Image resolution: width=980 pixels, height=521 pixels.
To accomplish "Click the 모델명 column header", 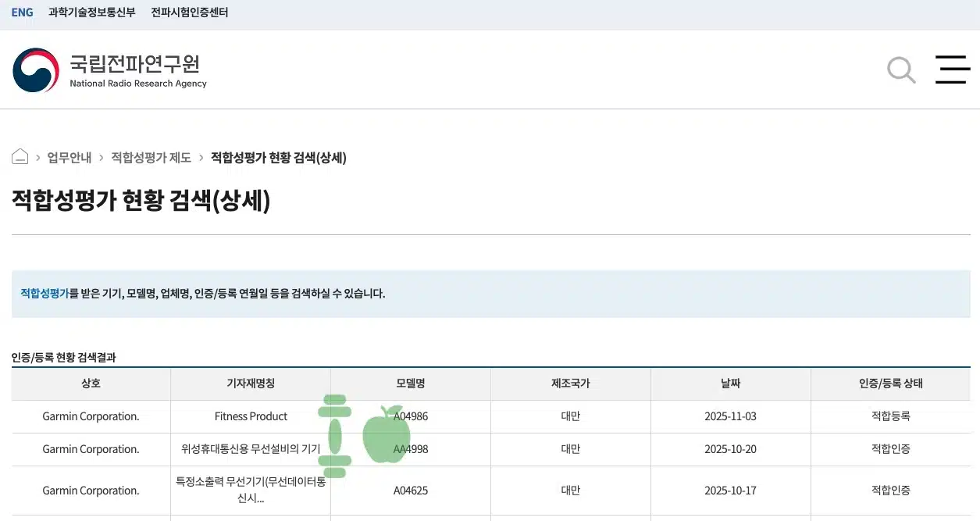I will 410,384.
